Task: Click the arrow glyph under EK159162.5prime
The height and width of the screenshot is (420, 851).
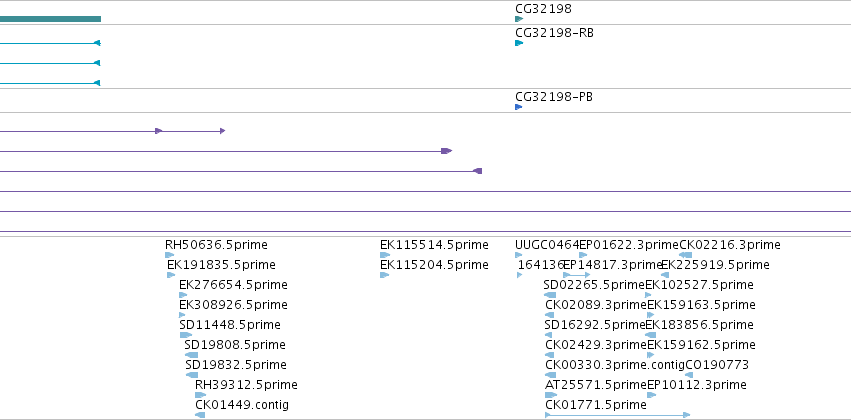Action: 651,355
